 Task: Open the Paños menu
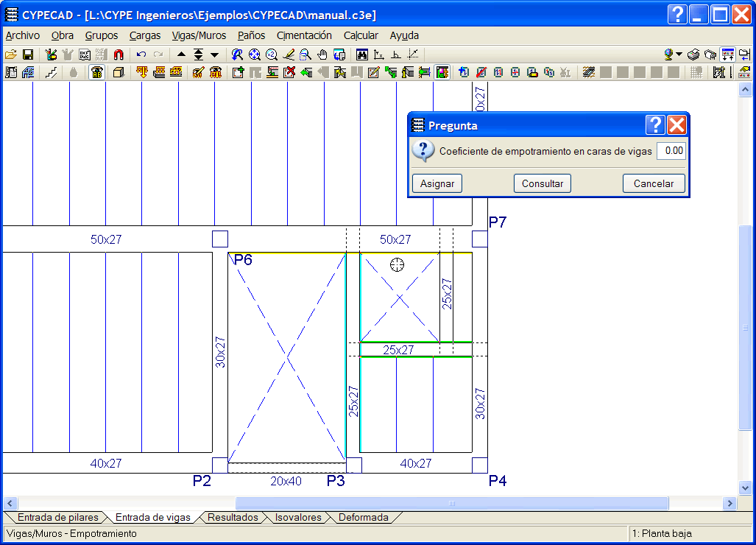251,35
